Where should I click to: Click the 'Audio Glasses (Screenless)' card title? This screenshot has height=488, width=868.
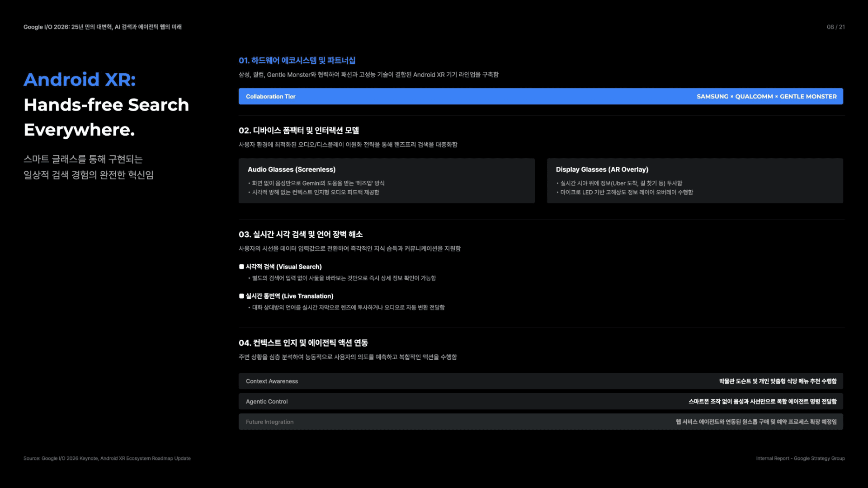pos(292,169)
